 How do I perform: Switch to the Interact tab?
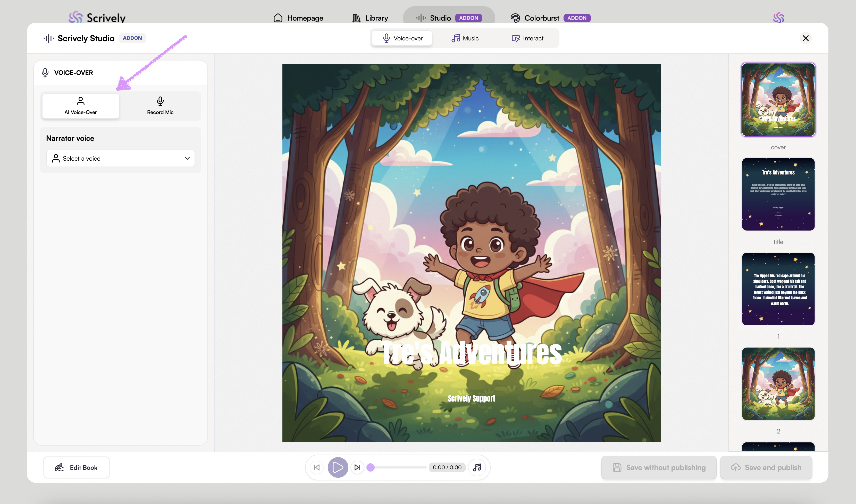(527, 38)
